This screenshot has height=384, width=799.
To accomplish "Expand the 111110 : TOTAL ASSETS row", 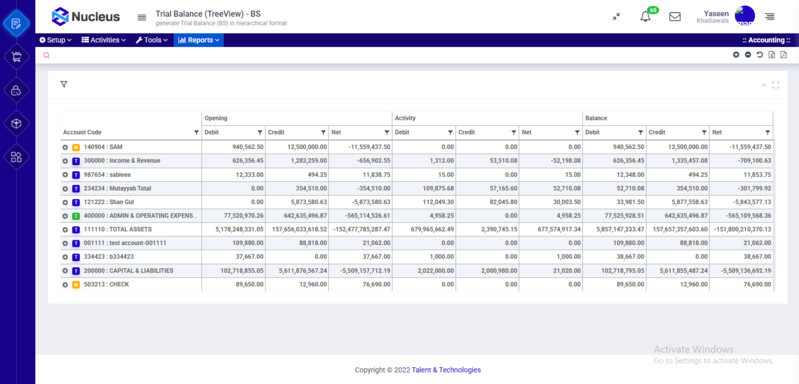I will [65, 230].
